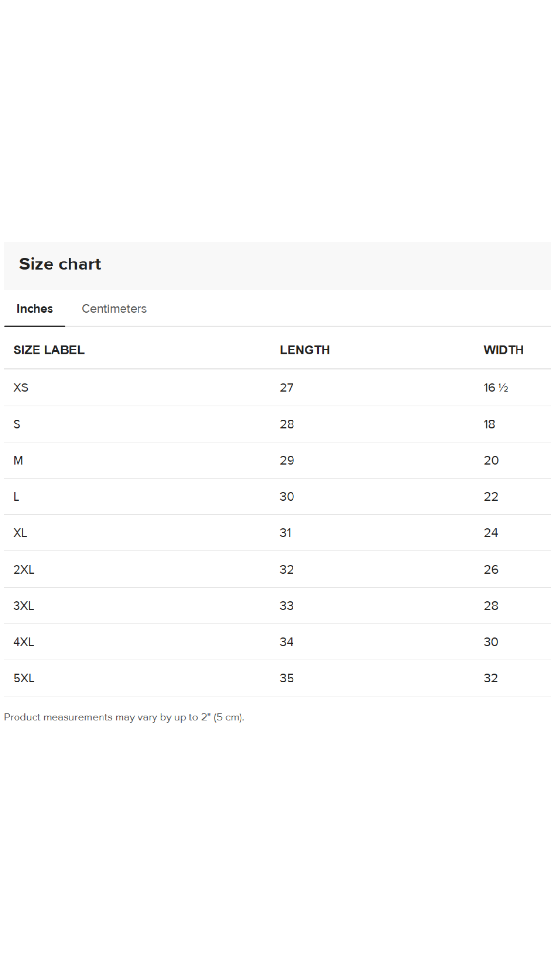Switch to the Centimeters tab
Viewport: 551px width, 980px height.
pyautogui.click(x=114, y=309)
